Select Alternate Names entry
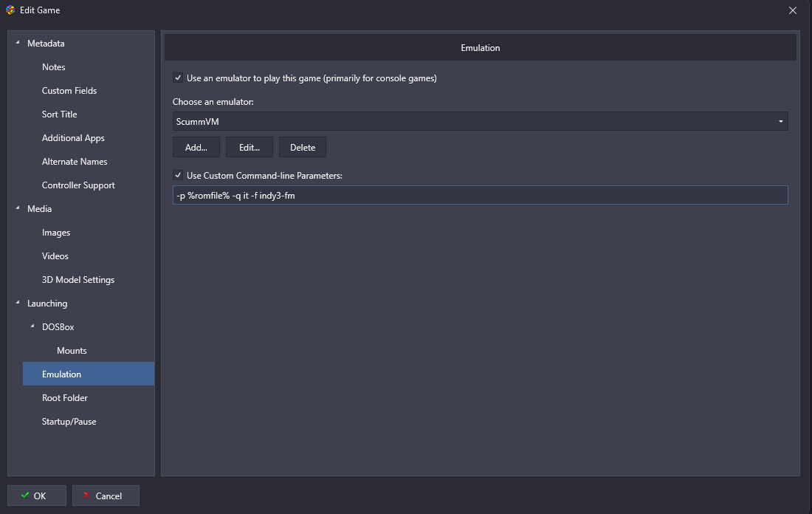Screen dimensions: 812x514 pos(75,162)
